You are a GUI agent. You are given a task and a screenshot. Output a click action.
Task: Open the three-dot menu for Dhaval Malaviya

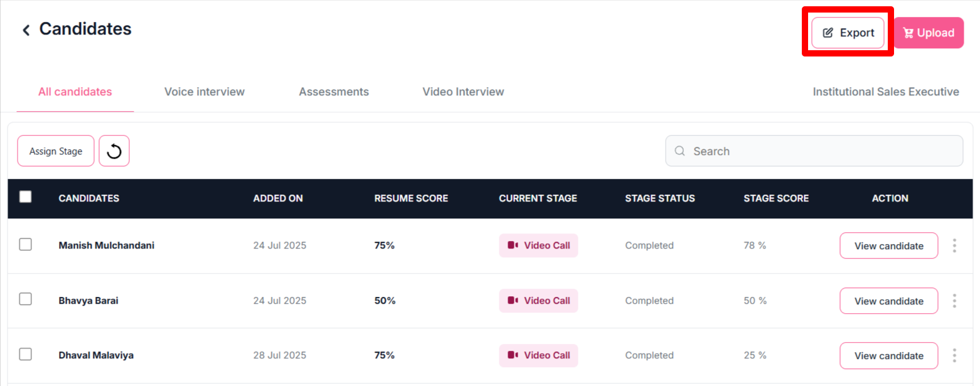[x=954, y=355]
